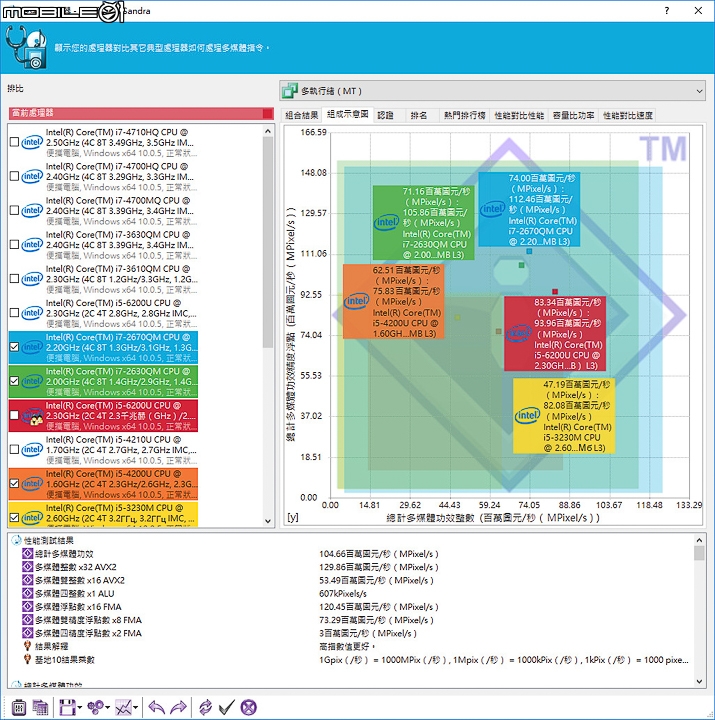The width and height of the screenshot is (715, 720).
Task: Open the chart icon dropdown arrow
Action: pos(135,708)
